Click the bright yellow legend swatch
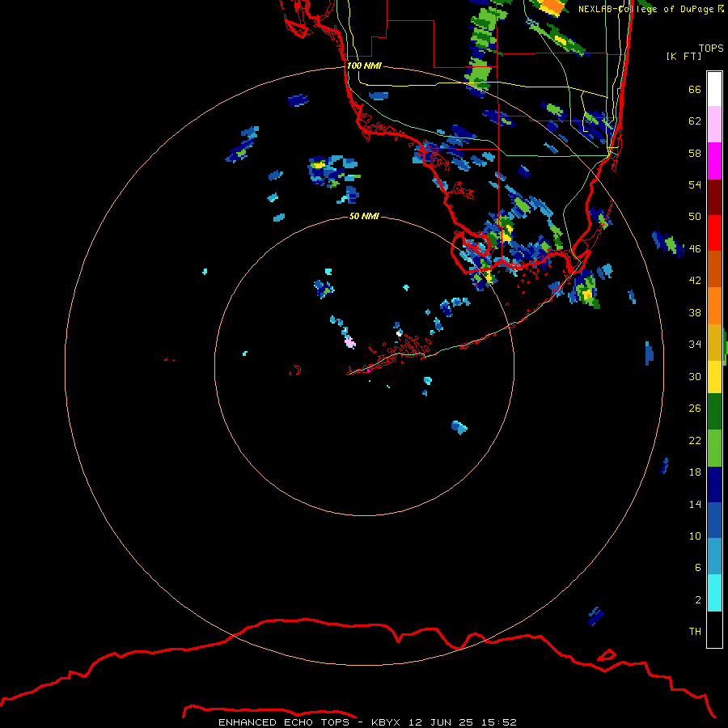Image resolution: width=728 pixels, height=728 pixels. 714,377
